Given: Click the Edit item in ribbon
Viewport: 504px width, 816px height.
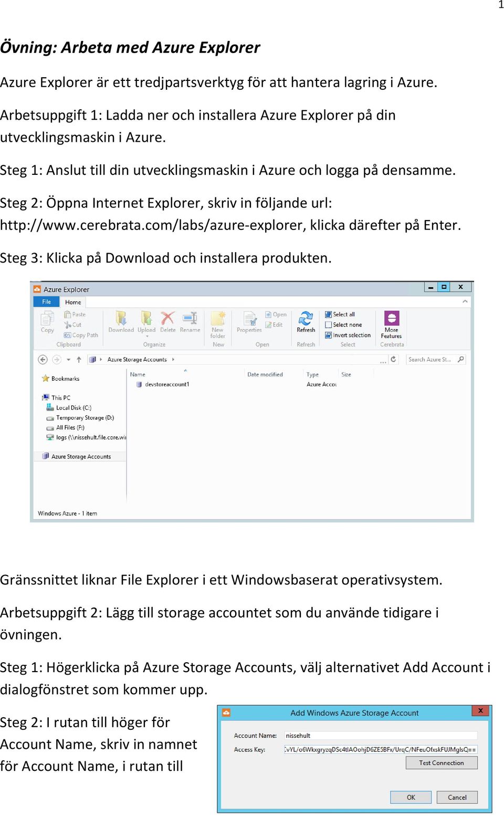Looking at the screenshot, I should (x=274, y=325).
